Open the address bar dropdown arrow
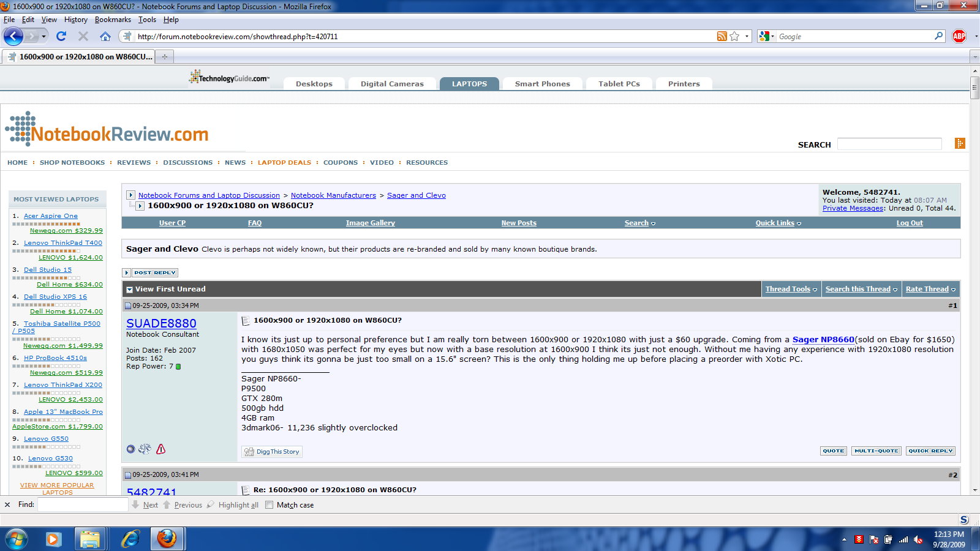980x551 pixels. click(x=747, y=36)
